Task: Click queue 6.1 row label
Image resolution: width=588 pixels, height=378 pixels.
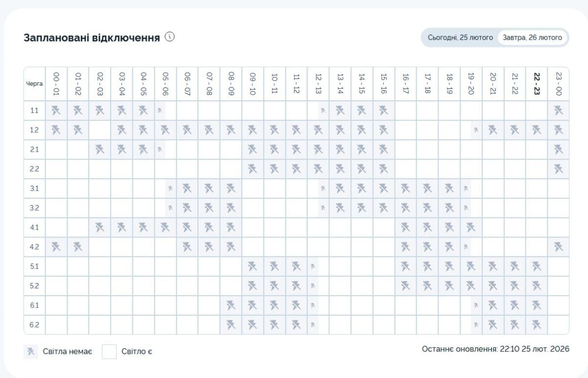Action: [34, 305]
